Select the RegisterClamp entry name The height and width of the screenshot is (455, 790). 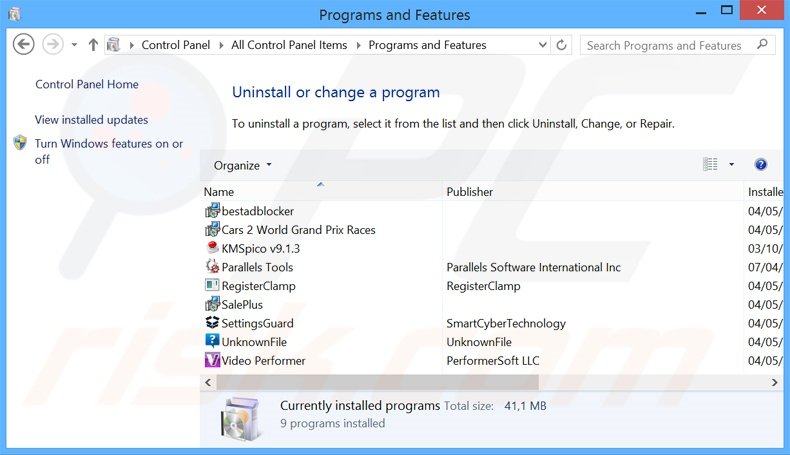click(x=258, y=286)
